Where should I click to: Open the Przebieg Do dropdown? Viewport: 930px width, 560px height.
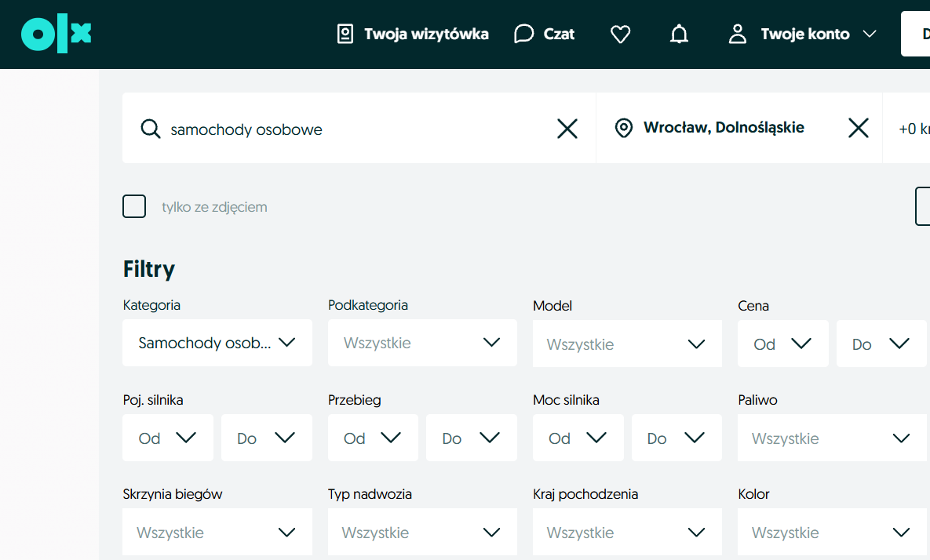point(472,438)
